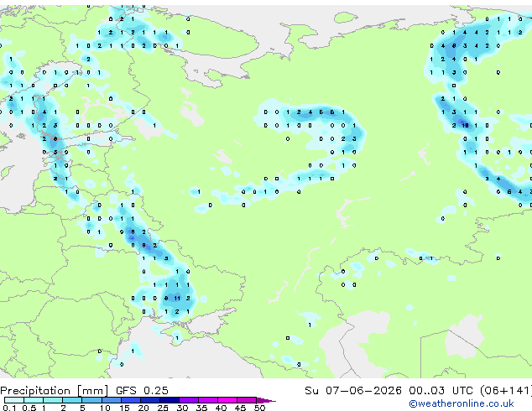Pick the legend swatch between 15 and 20

pos(131,400)
